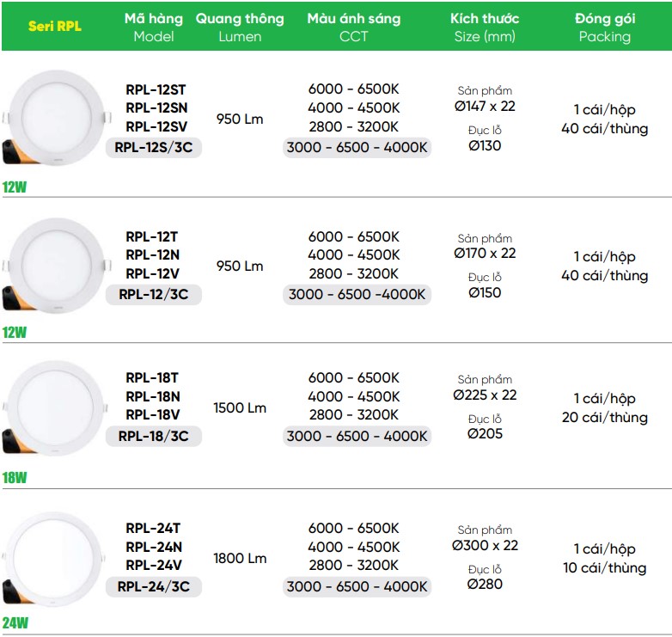Select the RPL-12S/3C model badge
This screenshot has width=672, height=637.
point(154,148)
